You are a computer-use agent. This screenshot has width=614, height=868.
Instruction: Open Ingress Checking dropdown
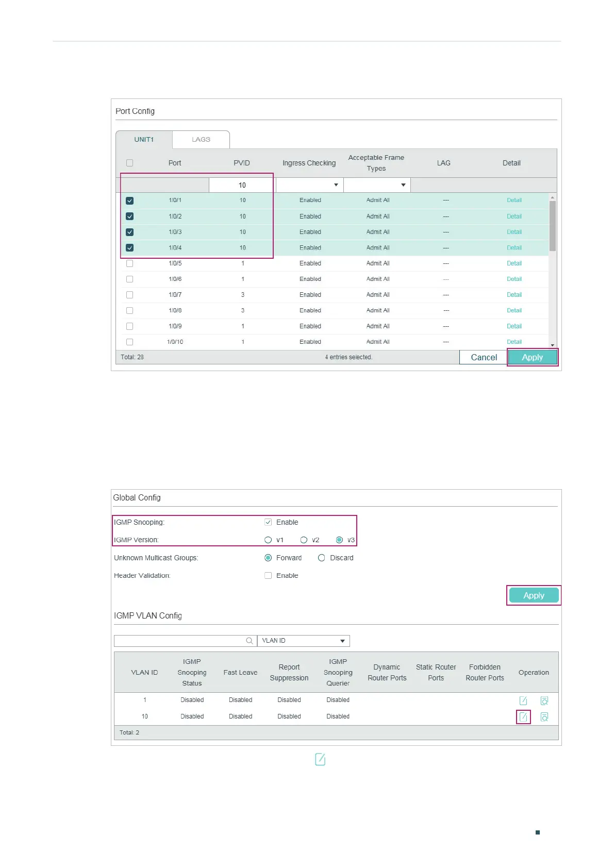[x=309, y=185]
